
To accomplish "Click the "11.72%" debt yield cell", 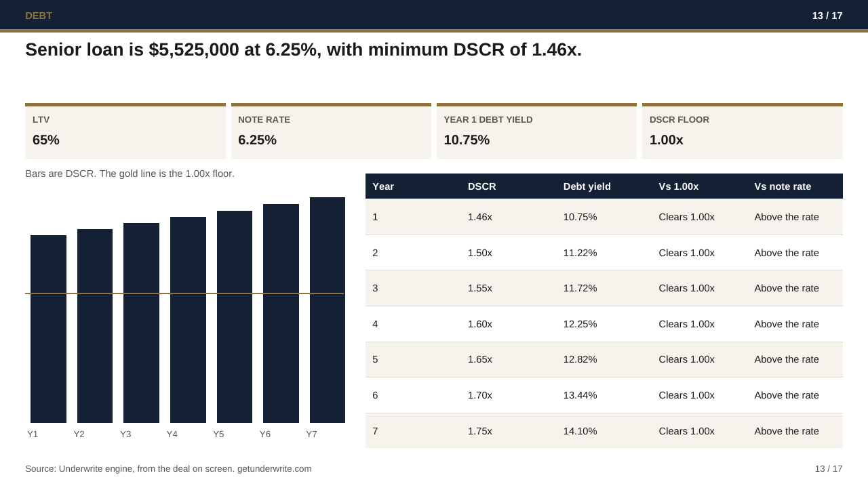I will coord(580,288).
